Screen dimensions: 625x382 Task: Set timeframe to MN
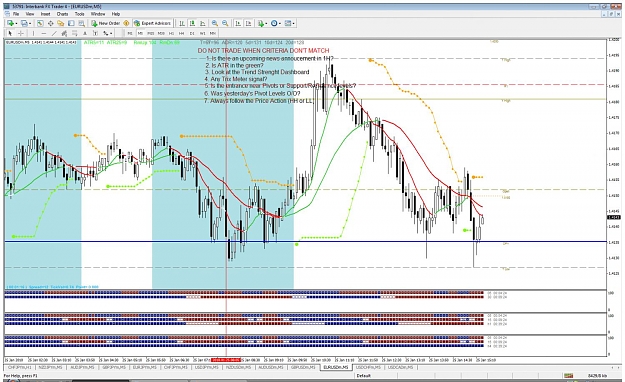213,33
